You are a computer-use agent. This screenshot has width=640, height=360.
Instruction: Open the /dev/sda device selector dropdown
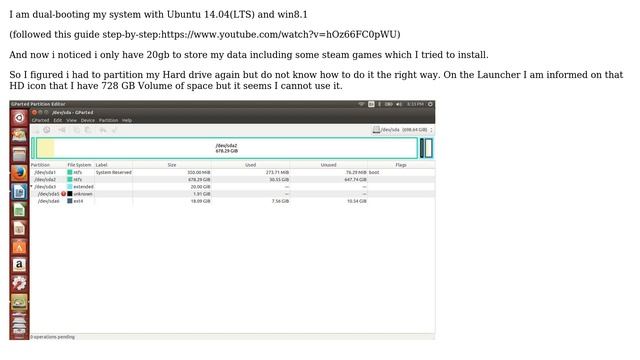(402, 130)
